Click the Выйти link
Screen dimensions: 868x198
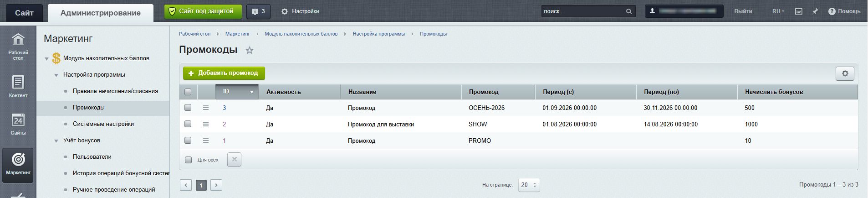pyautogui.click(x=743, y=11)
